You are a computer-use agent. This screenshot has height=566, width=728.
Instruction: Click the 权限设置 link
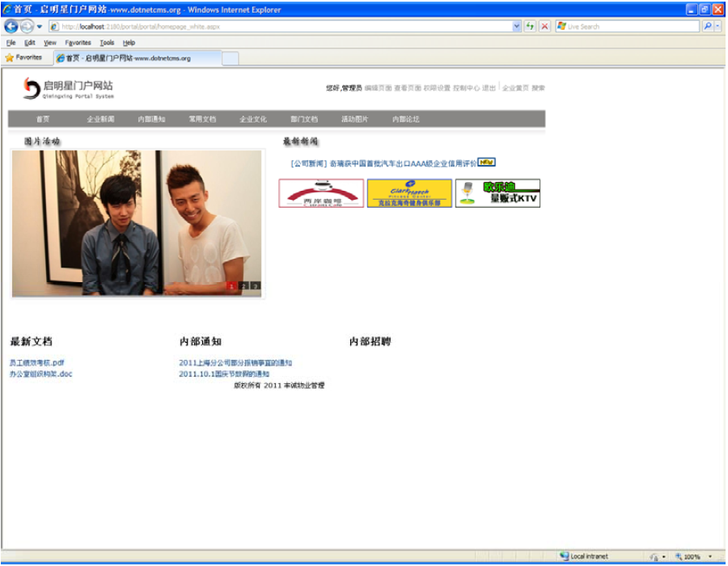coord(437,88)
